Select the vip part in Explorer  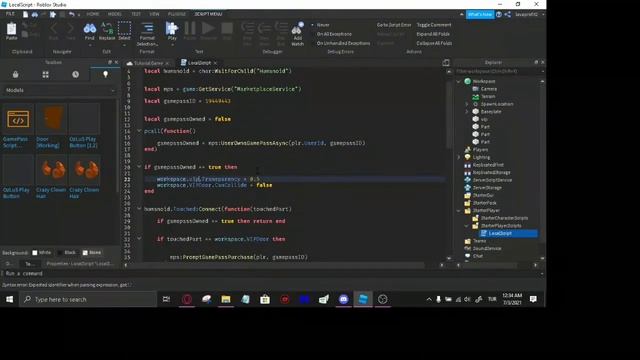click(484, 119)
